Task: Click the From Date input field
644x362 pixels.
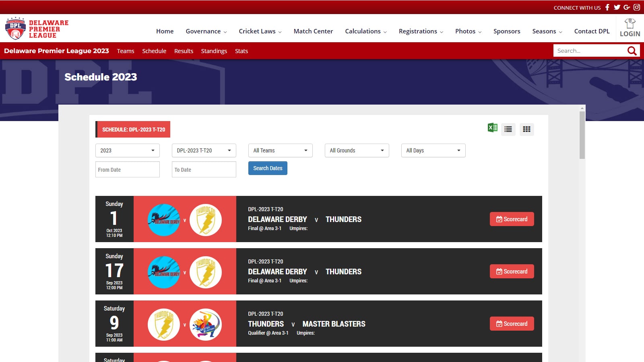Action: pyautogui.click(x=127, y=170)
